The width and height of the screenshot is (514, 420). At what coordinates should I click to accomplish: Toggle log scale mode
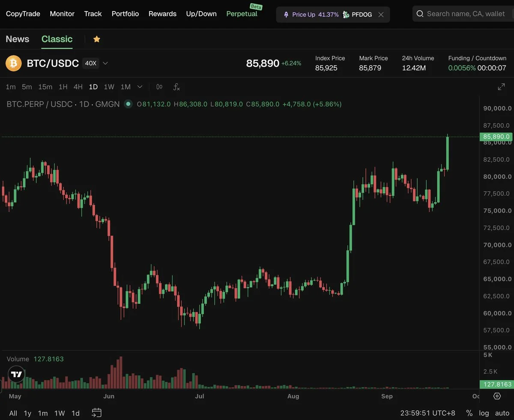point(484,413)
